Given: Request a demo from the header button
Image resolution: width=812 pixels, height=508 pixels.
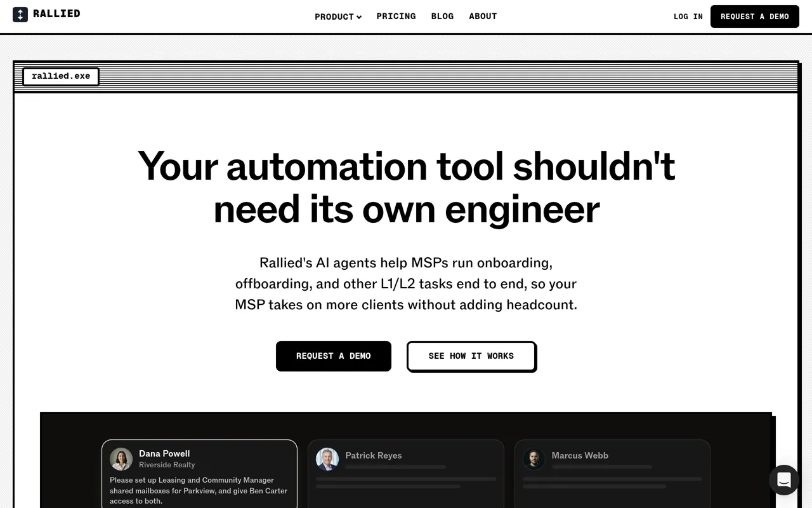Looking at the screenshot, I should point(755,17).
